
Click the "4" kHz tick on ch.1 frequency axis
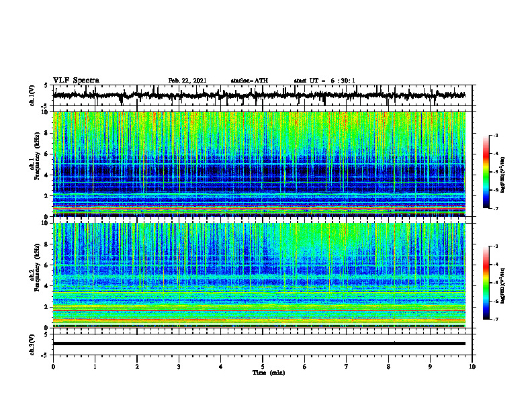(47, 175)
